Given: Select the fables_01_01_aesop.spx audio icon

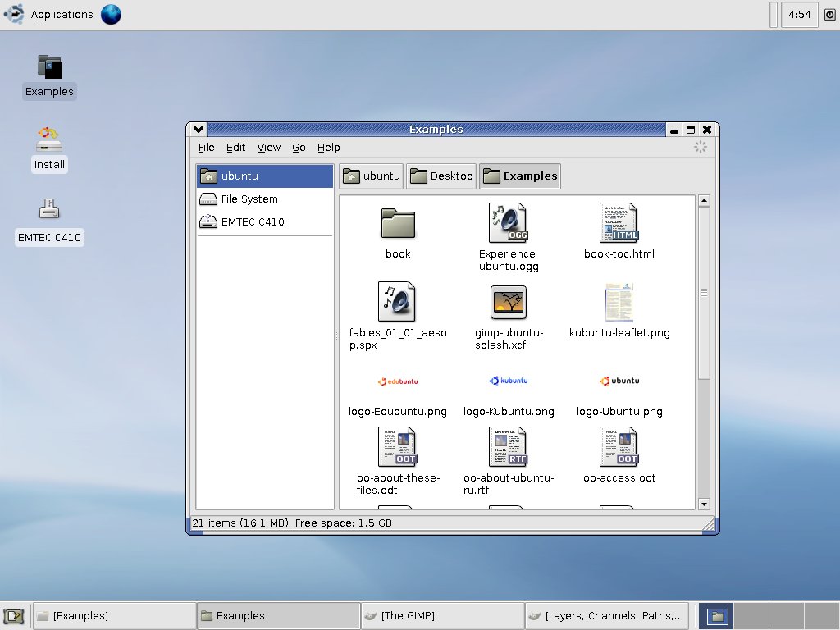Looking at the screenshot, I should pyautogui.click(x=397, y=302).
